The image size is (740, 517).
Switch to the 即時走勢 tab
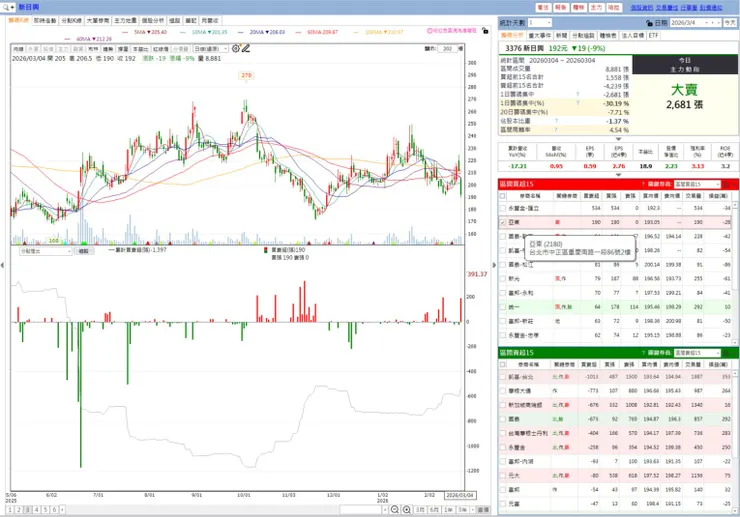45,20
